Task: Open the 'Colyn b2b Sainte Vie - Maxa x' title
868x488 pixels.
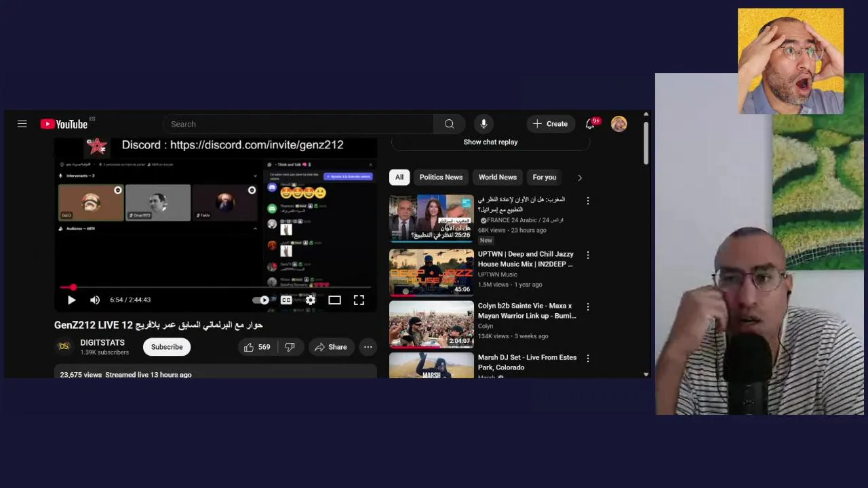Action: point(527,310)
